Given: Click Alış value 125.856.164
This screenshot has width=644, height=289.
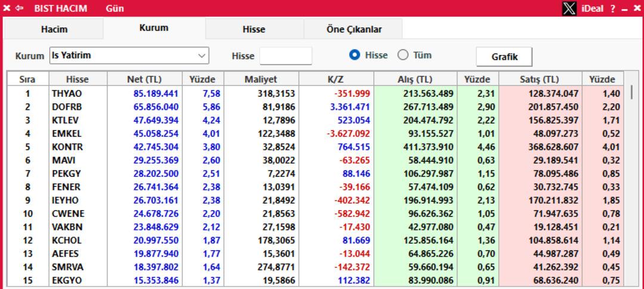Looking at the screenshot, I should (x=430, y=241).
